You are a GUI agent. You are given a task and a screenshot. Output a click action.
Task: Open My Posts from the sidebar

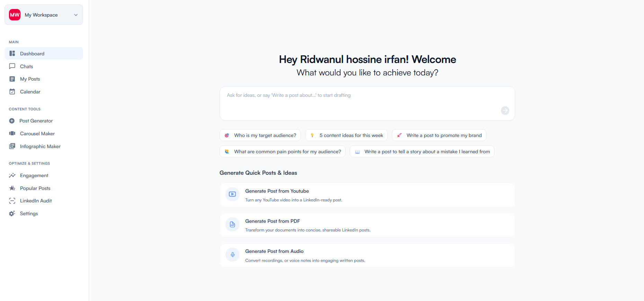click(30, 79)
